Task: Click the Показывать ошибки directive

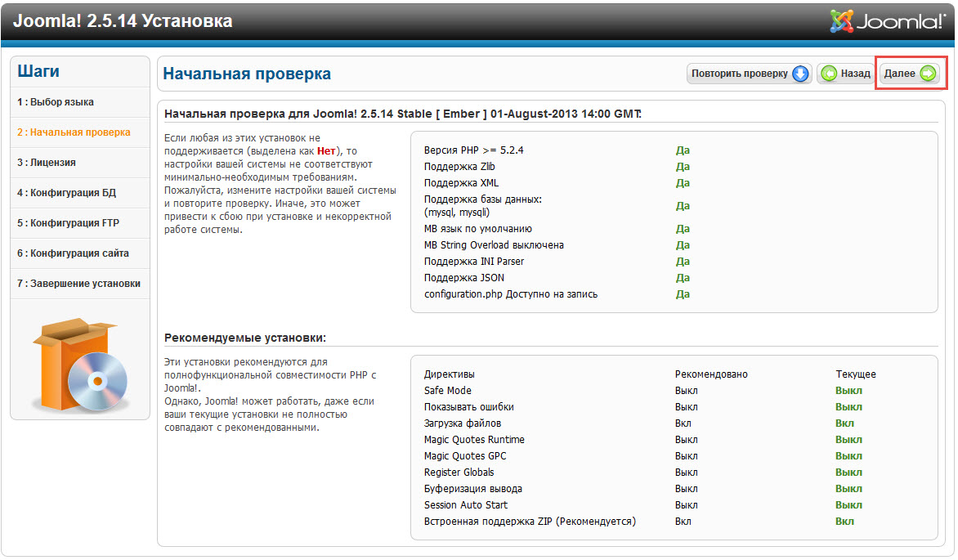Action: [468, 407]
